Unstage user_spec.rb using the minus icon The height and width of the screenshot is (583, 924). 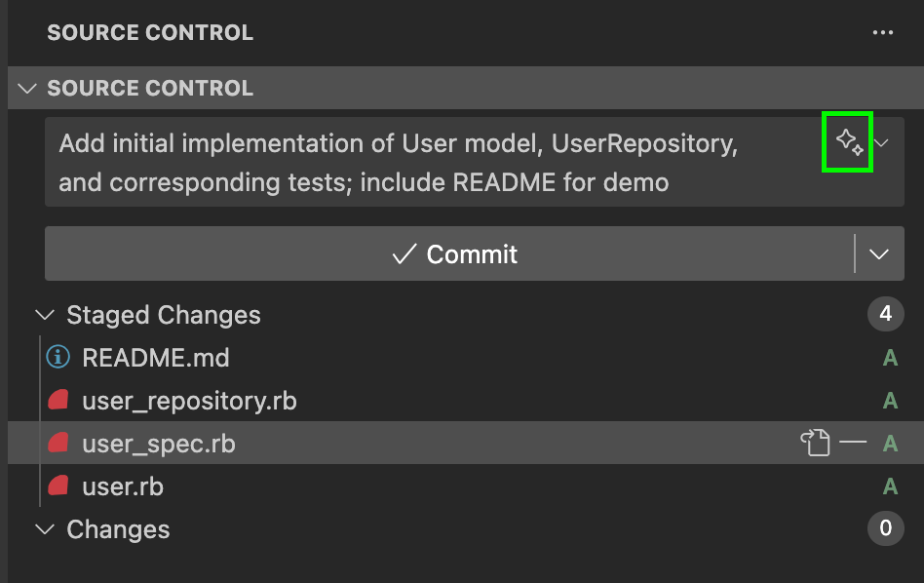(853, 442)
